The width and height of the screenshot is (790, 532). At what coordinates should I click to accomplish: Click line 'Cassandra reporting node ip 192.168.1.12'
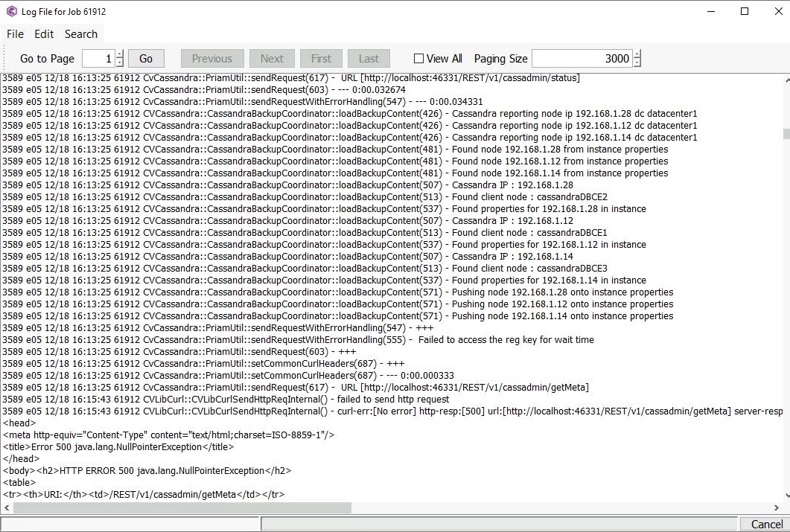coord(350,125)
